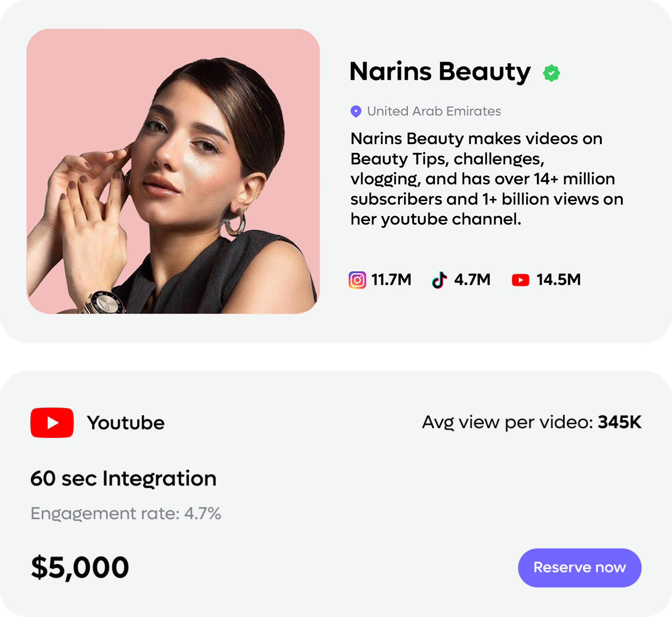This screenshot has width=672, height=617.
Task: Select the 4.7M TikTok follower count
Action: (472, 280)
